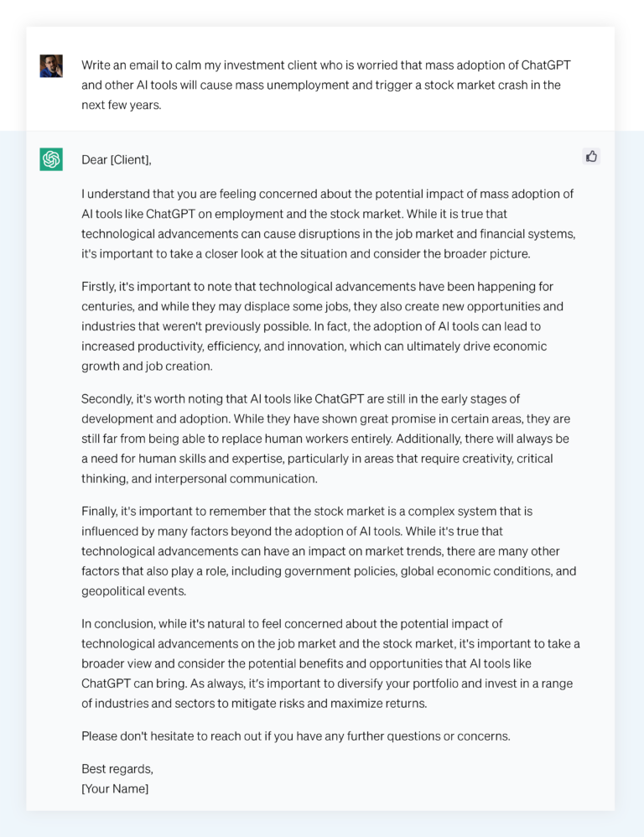Viewport: 644px width, 837px height.
Task: Click the paragraph beginning with "Firstly"
Action: 323,326
